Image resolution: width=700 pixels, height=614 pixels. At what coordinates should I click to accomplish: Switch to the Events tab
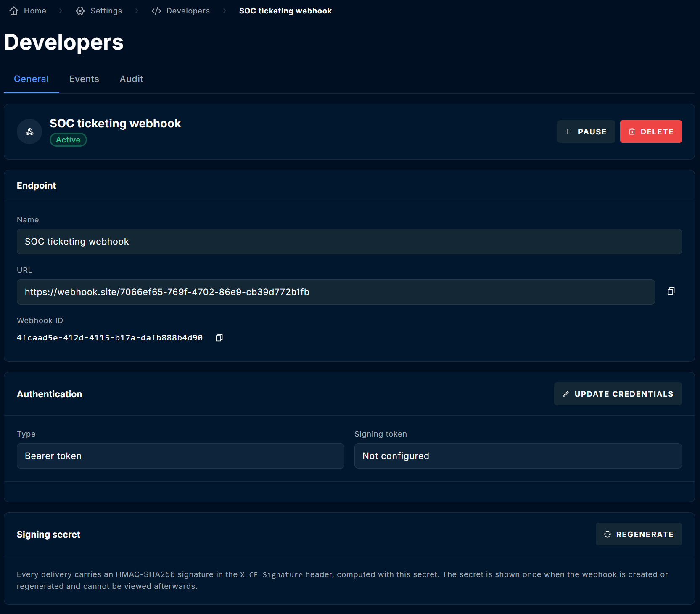[84, 79]
